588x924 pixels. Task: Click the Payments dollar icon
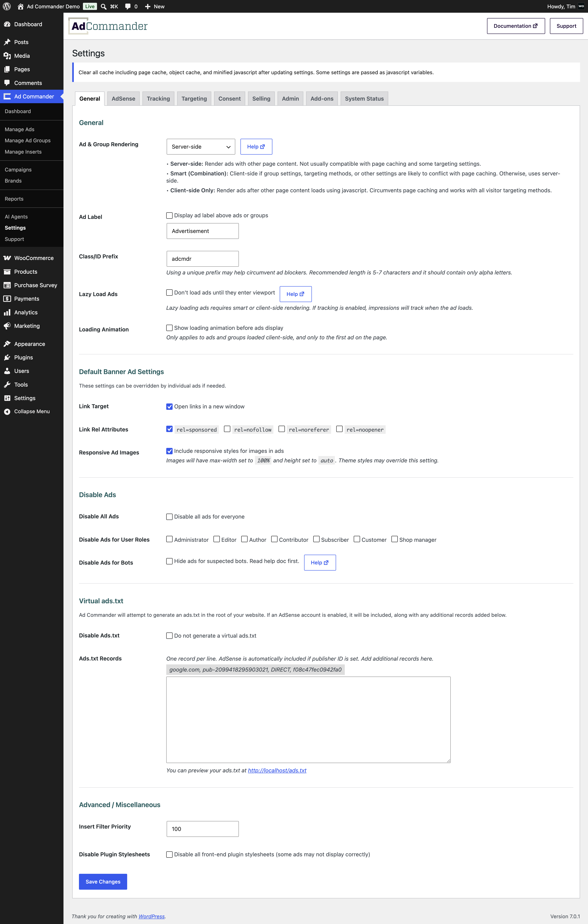tap(7, 298)
